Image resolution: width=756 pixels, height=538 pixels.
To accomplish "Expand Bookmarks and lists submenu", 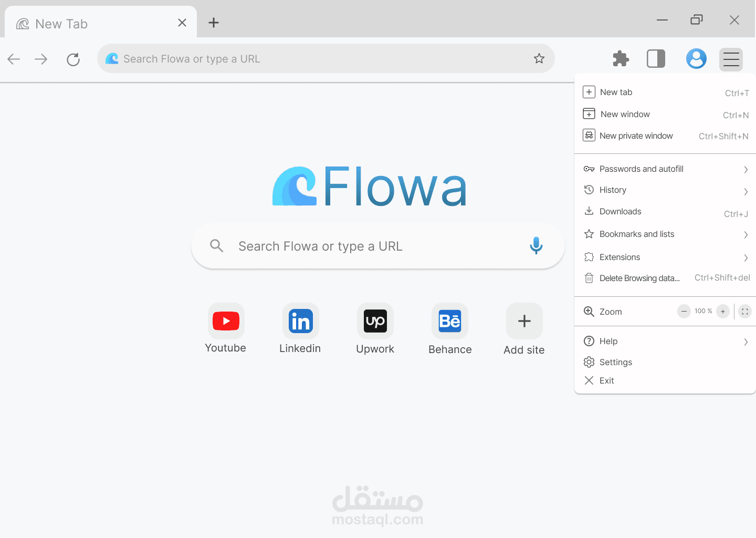I will point(665,234).
